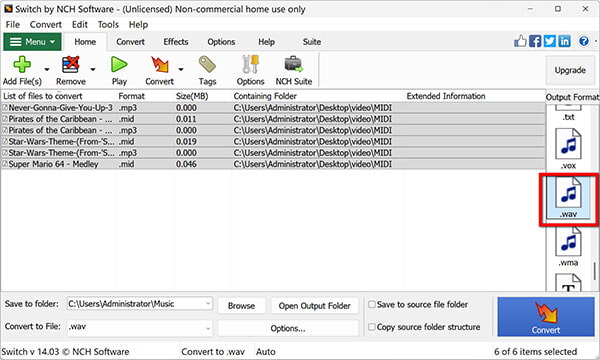
Task: Switch to the Effects ribbon tab
Action: 176,42
